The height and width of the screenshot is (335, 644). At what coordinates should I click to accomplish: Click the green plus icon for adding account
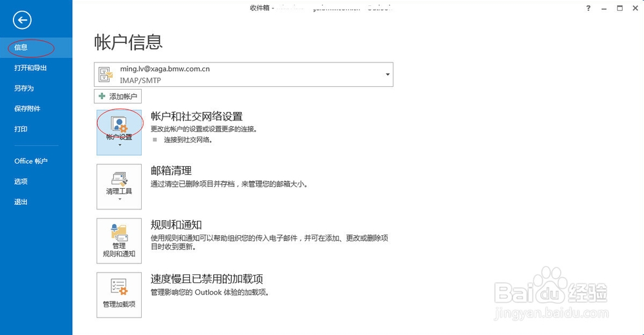click(x=102, y=96)
